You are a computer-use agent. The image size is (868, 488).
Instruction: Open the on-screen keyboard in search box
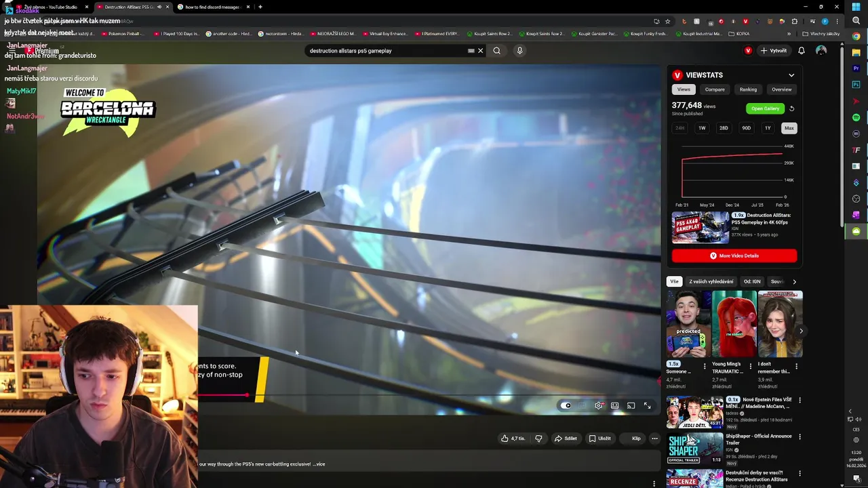tap(471, 51)
